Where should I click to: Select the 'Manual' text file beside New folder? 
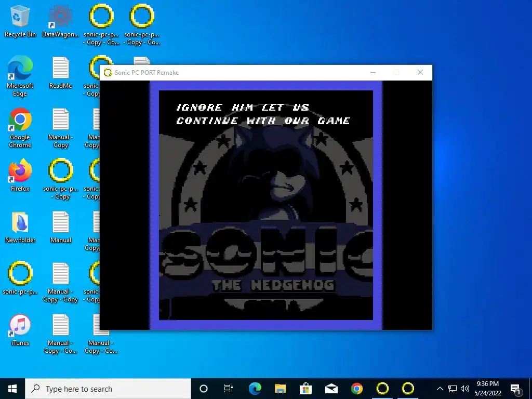(60, 227)
